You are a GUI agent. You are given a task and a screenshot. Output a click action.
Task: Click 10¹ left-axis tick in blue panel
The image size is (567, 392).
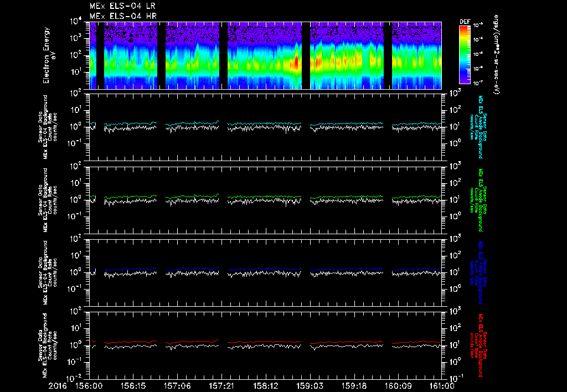click(x=76, y=256)
